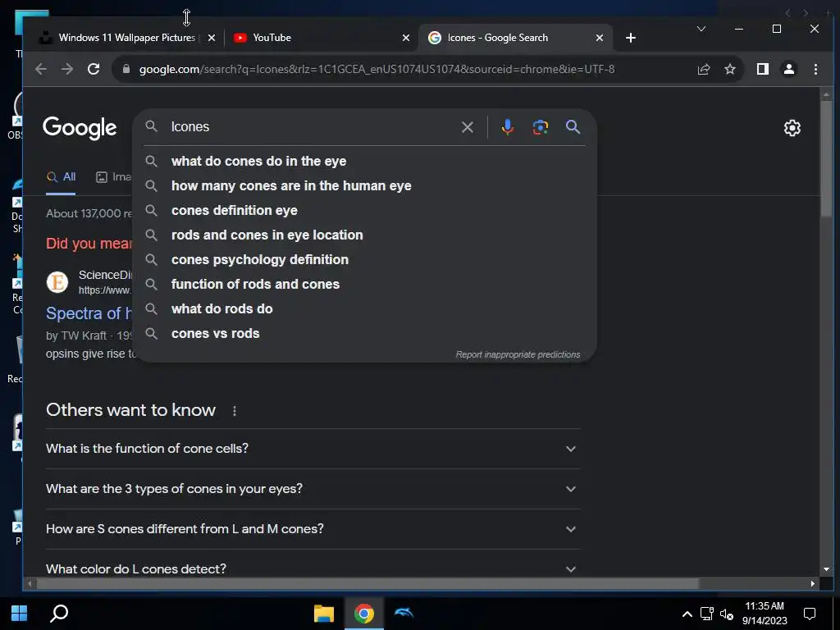
Task: Click the blue search magnifier button
Action: [x=573, y=127]
